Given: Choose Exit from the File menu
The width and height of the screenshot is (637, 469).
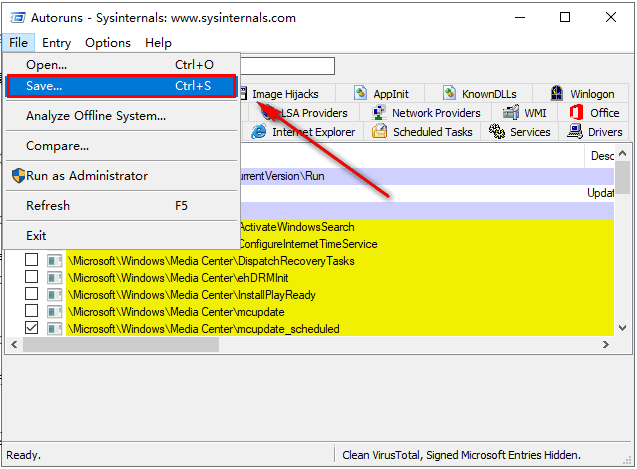Looking at the screenshot, I should [121, 236].
